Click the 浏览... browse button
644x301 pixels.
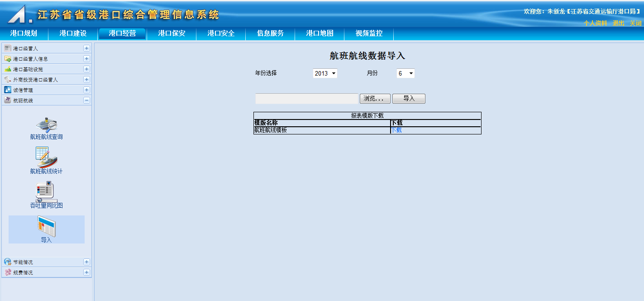coord(375,99)
